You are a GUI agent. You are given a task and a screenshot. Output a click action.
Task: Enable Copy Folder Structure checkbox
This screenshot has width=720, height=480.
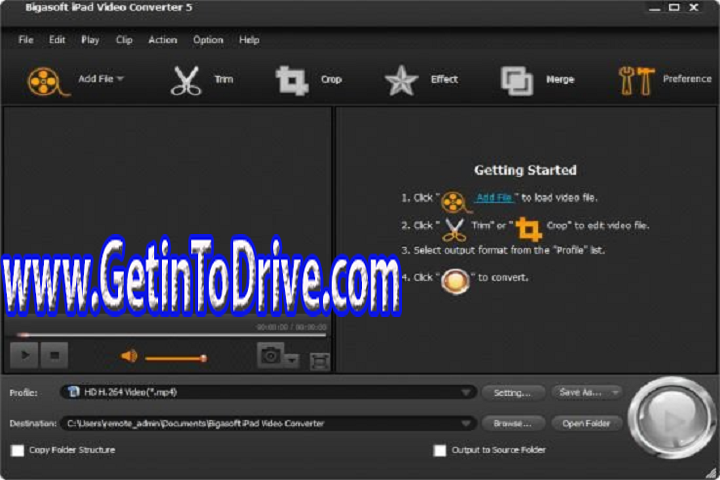click(17, 450)
